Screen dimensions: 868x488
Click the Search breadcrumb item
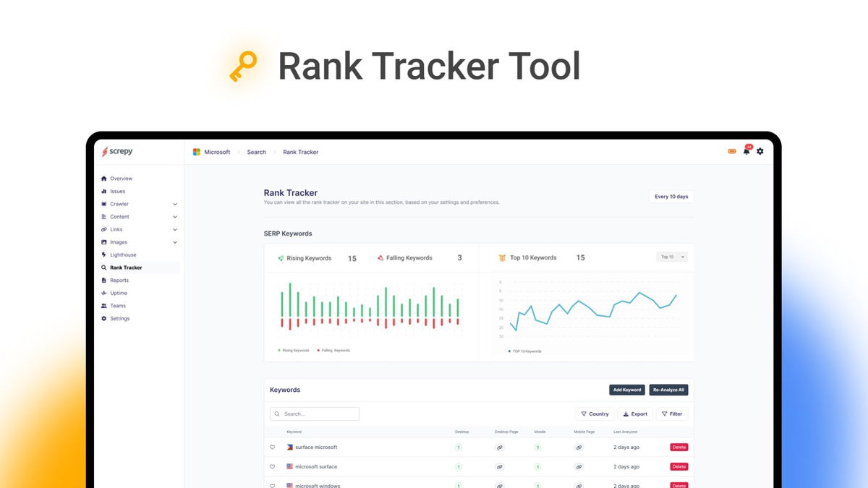click(x=256, y=152)
